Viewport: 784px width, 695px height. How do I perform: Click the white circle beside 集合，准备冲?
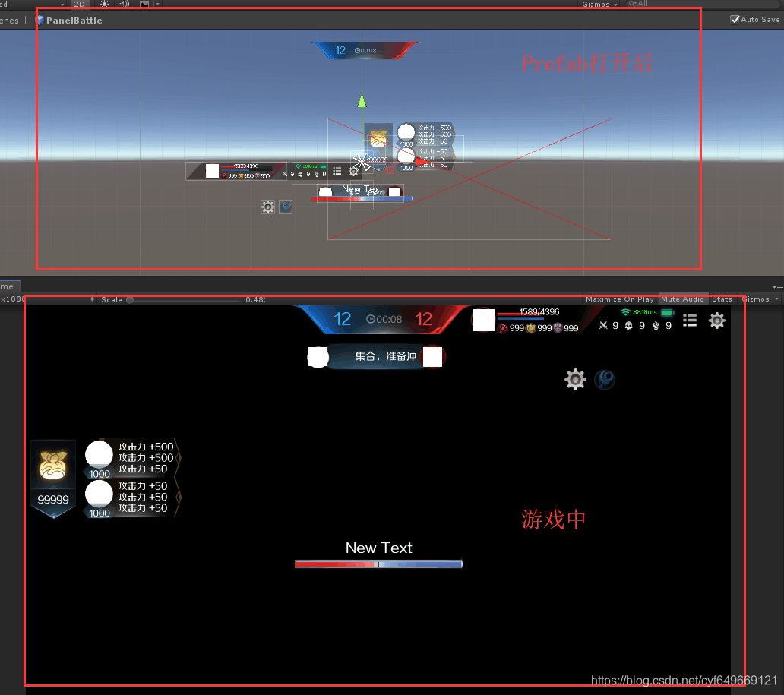coord(318,357)
